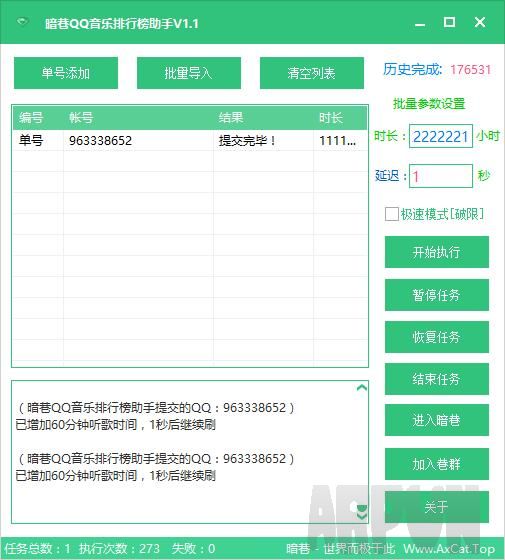The image size is (505, 560).
Task: Open the 关于 about dialog
Action: (436, 507)
